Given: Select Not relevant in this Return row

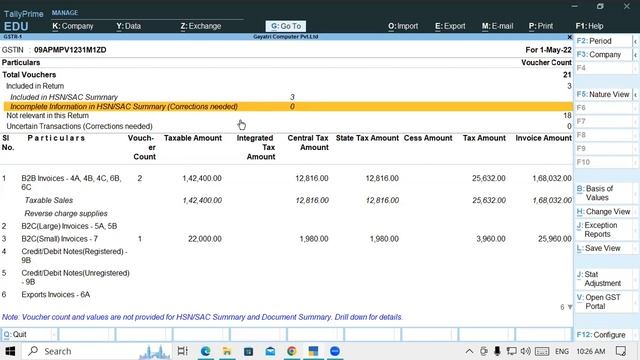Looking at the screenshot, I should pyautogui.click(x=287, y=116).
